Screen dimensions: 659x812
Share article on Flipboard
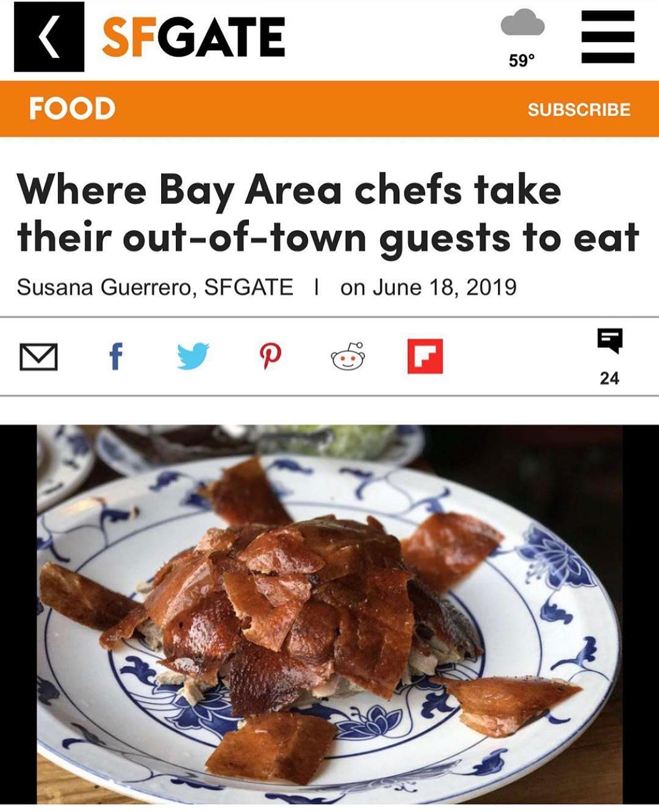(425, 357)
